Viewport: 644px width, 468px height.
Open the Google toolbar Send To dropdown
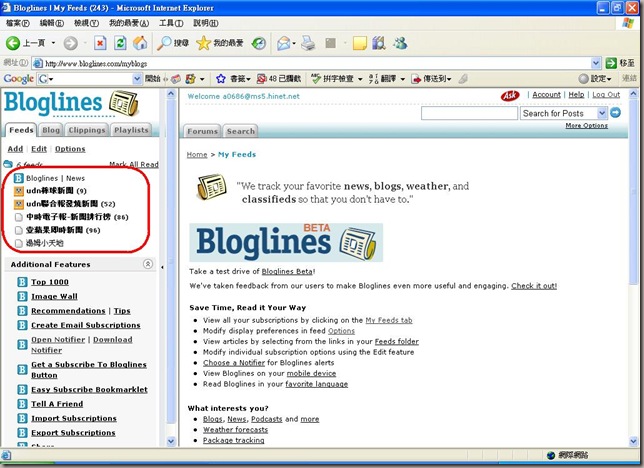coord(449,78)
